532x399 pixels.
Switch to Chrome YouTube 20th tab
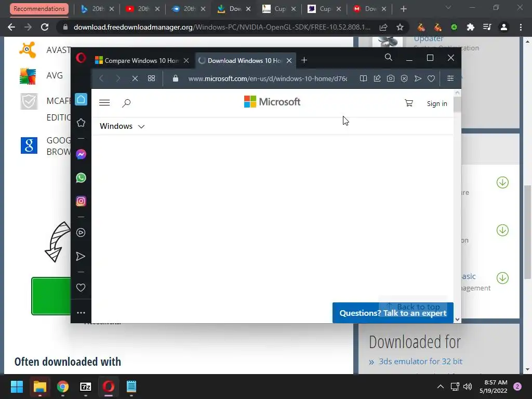(143, 9)
